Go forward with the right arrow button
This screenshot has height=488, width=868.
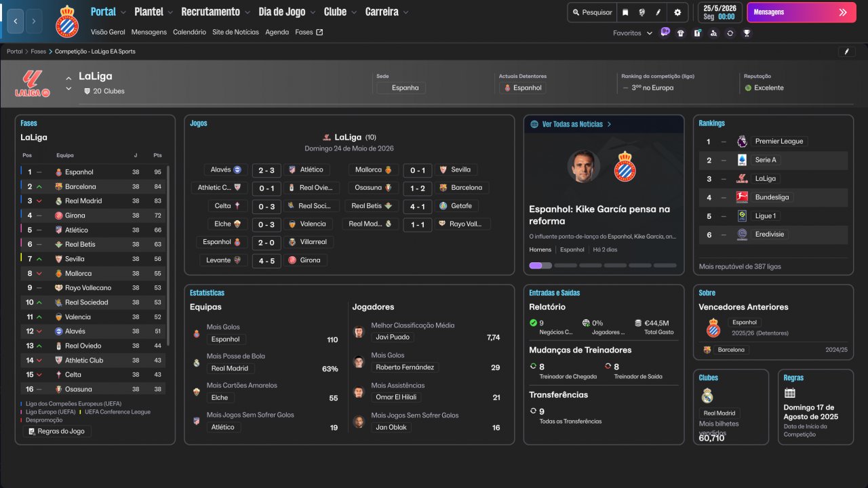[34, 22]
